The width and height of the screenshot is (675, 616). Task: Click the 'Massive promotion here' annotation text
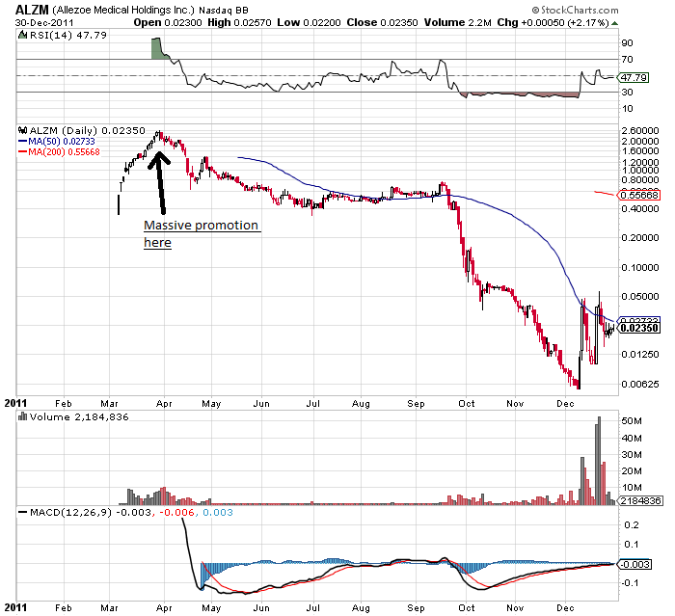click(201, 233)
